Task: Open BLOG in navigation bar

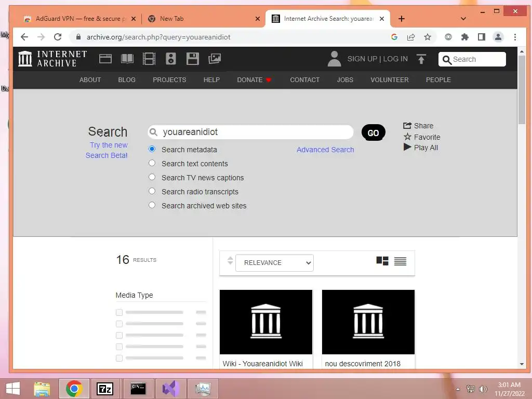Action: [x=127, y=79]
